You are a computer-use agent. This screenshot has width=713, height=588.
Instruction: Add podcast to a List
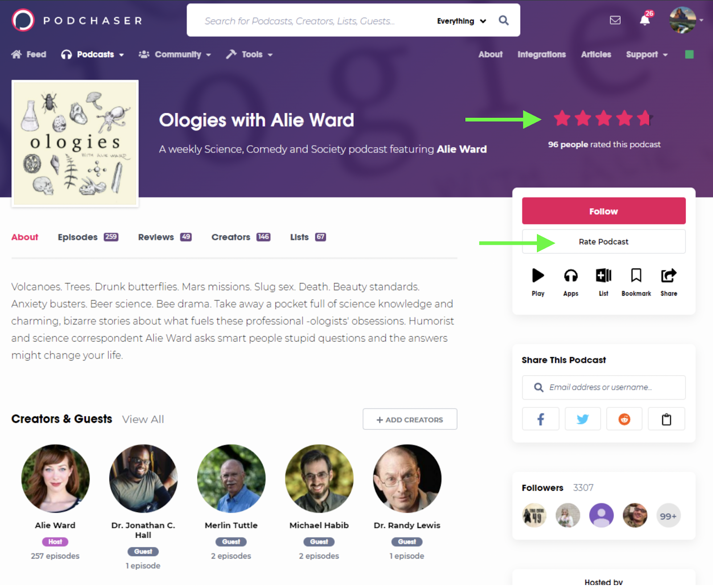point(603,282)
